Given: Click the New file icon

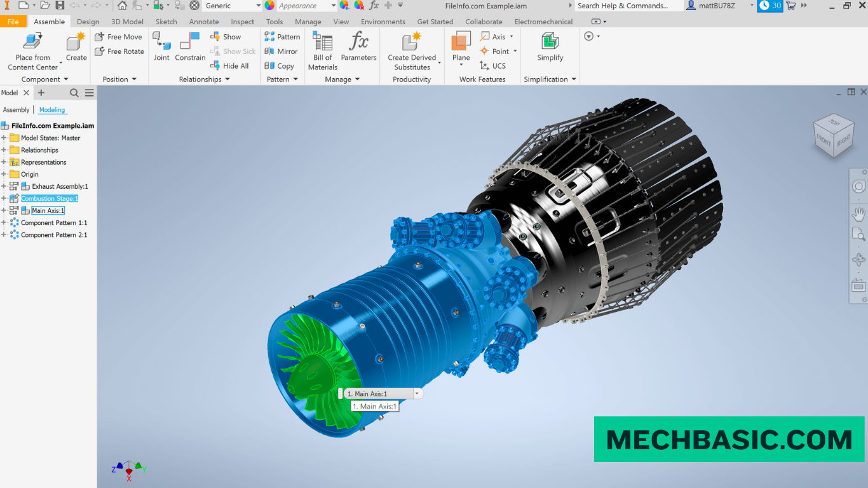Looking at the screenshot, I should (23, 6).
